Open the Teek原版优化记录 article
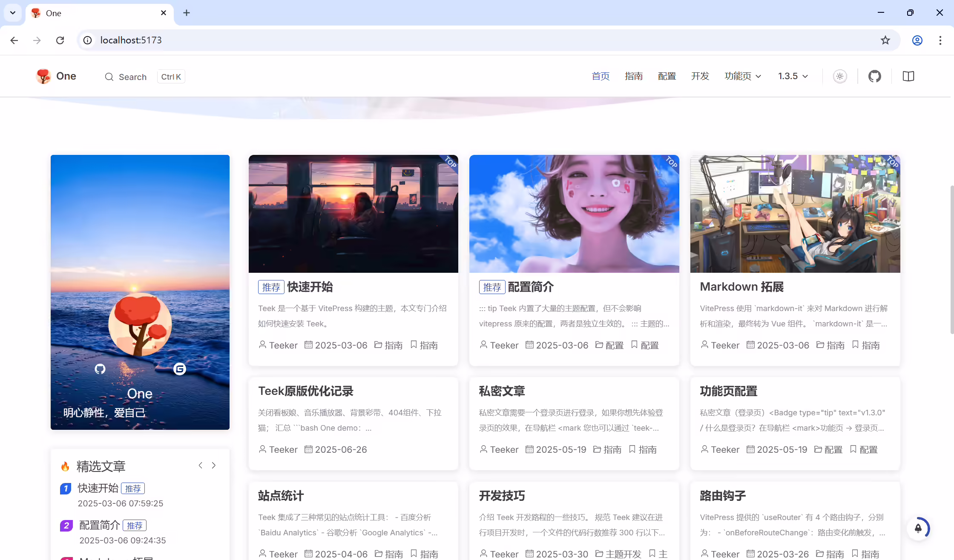The image size is (954, 560). 306,391
